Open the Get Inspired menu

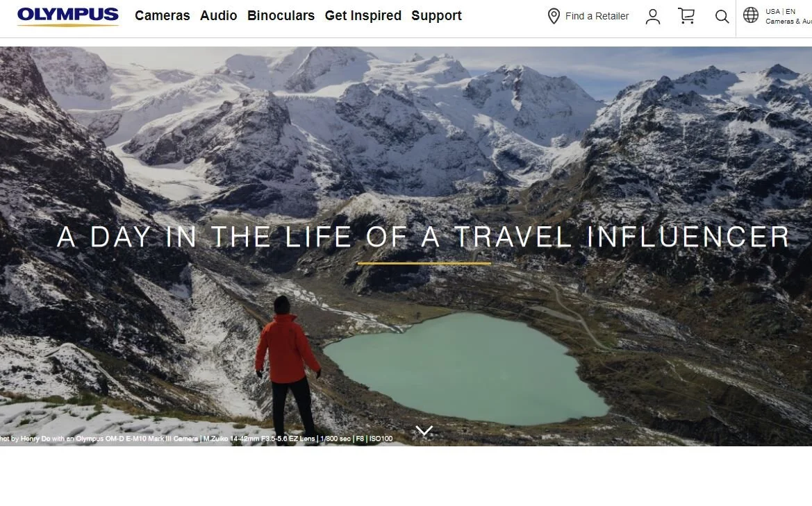click(363, 15)
